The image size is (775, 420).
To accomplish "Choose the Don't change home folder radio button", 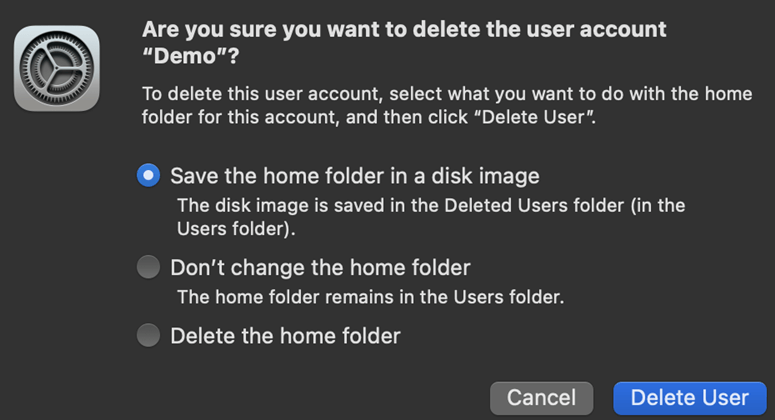I will [x=148, y=267].
